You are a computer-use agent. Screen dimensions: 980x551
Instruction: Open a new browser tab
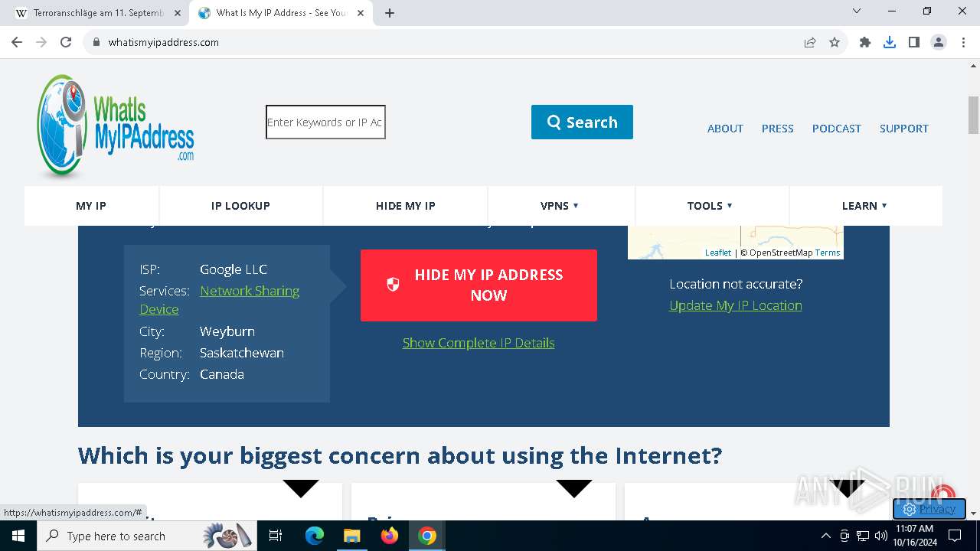(x=390, y=13)
